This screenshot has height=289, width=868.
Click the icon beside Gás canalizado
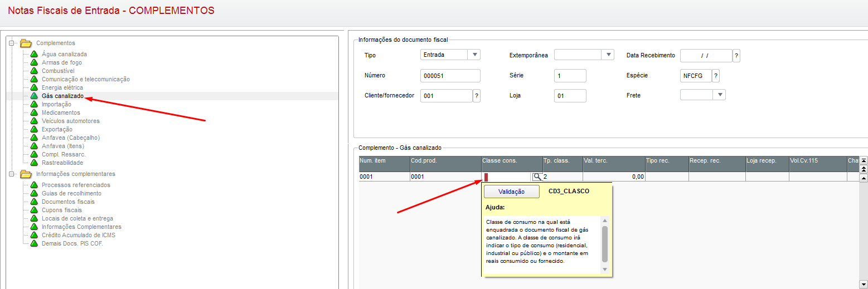click(34, 96)
